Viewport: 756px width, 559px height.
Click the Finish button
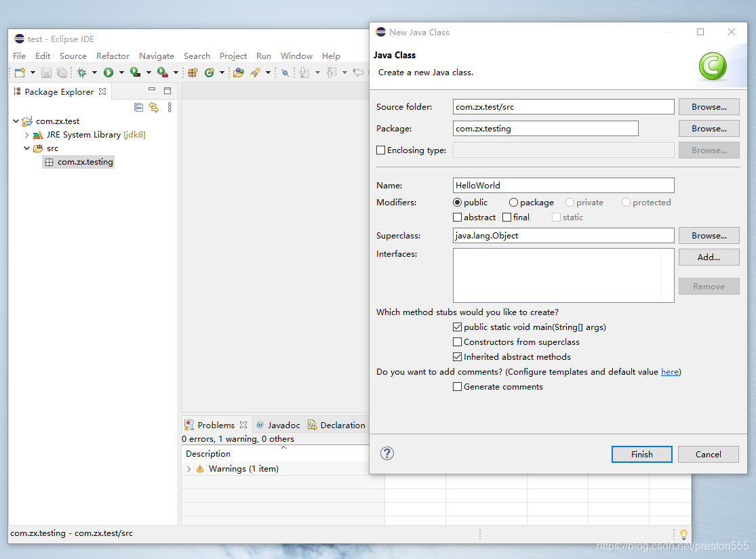641,455
